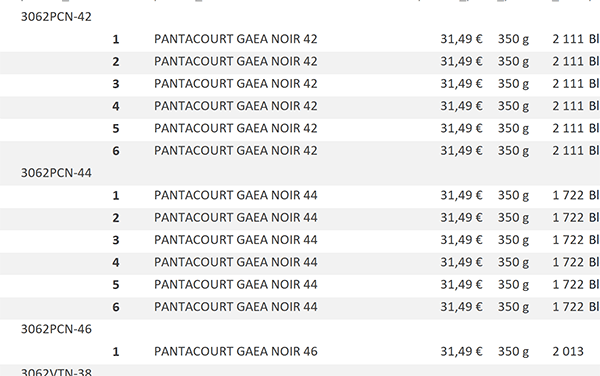The width and height of the screenshot is (600, 376).
Task: Click row number 6 under 3062PCN-42
Action: coord(116,151)
